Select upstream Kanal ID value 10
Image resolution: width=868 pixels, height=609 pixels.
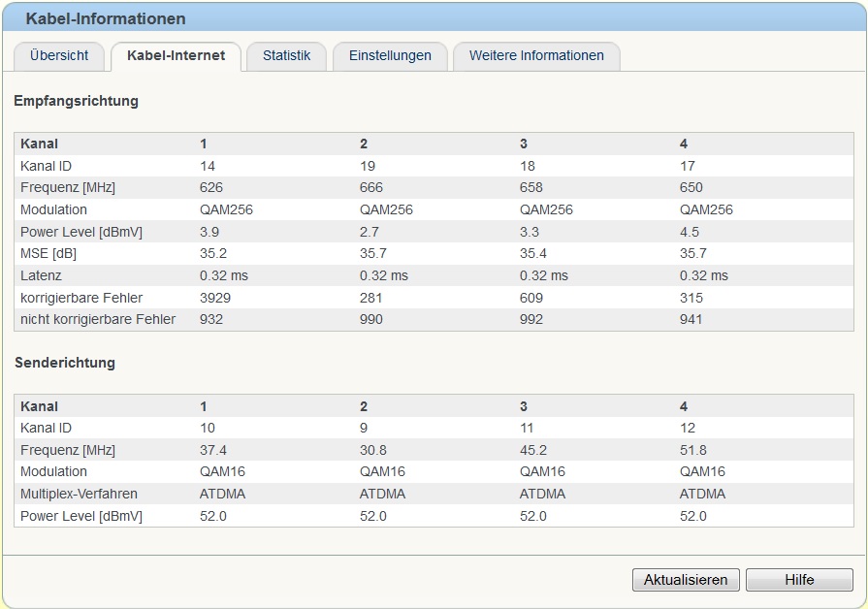(x=207, y=428)
